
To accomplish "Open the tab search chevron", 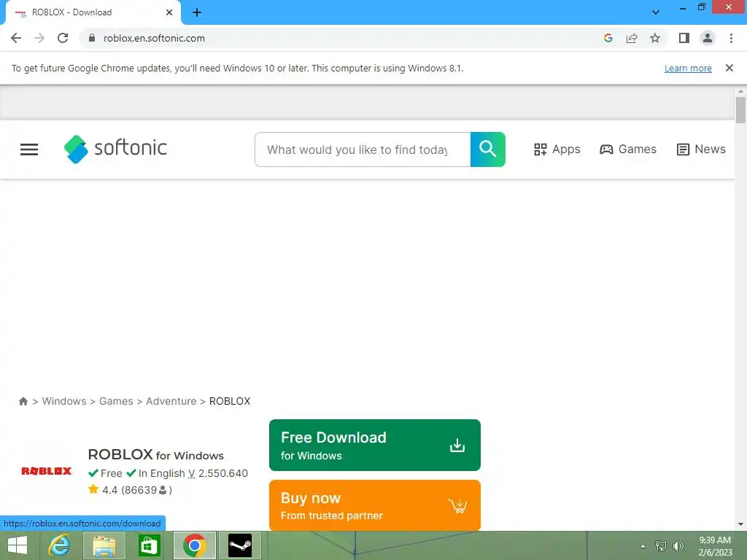I will pos(656,12).
